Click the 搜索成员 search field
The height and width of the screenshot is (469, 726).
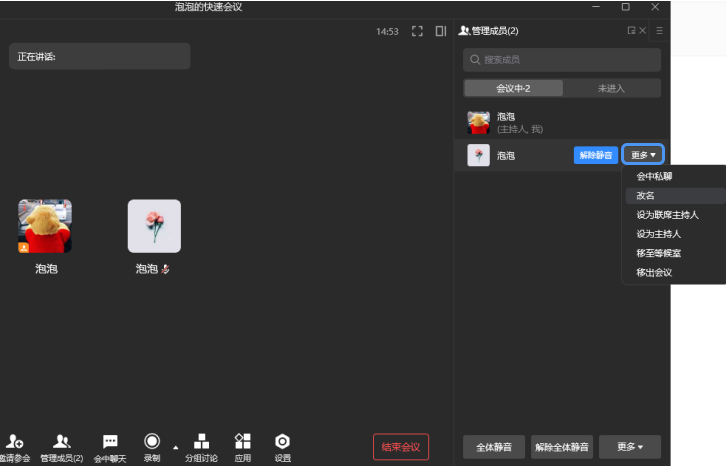click(x=561, y=60)
